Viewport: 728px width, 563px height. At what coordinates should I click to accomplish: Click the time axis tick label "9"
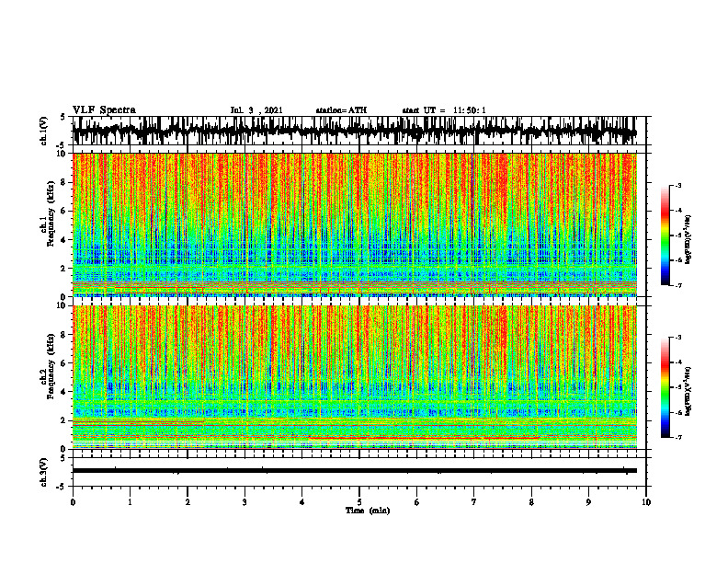pyautogui.click(x=588, y=502)
